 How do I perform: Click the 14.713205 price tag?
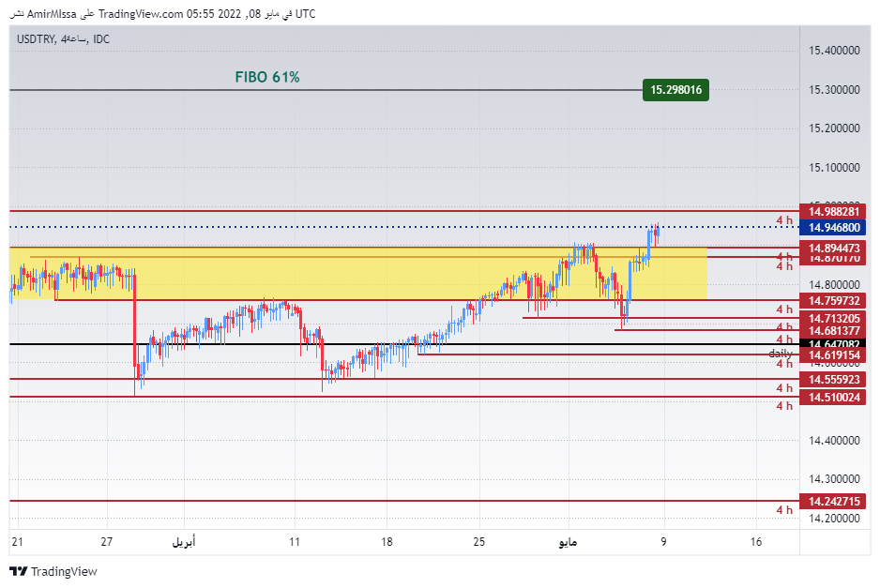833,318
